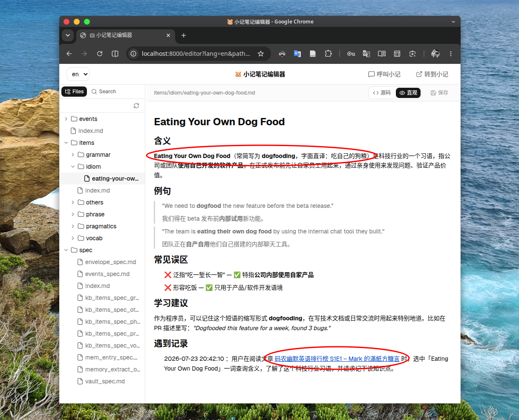
Task: Open Chrome's three-dot menu
Action: [x=451, y=54]
